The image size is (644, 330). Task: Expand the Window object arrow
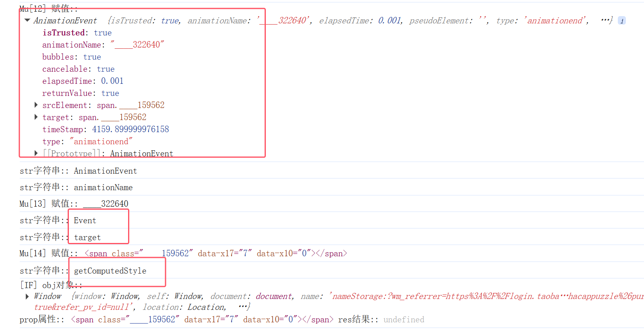click(27, 297)
